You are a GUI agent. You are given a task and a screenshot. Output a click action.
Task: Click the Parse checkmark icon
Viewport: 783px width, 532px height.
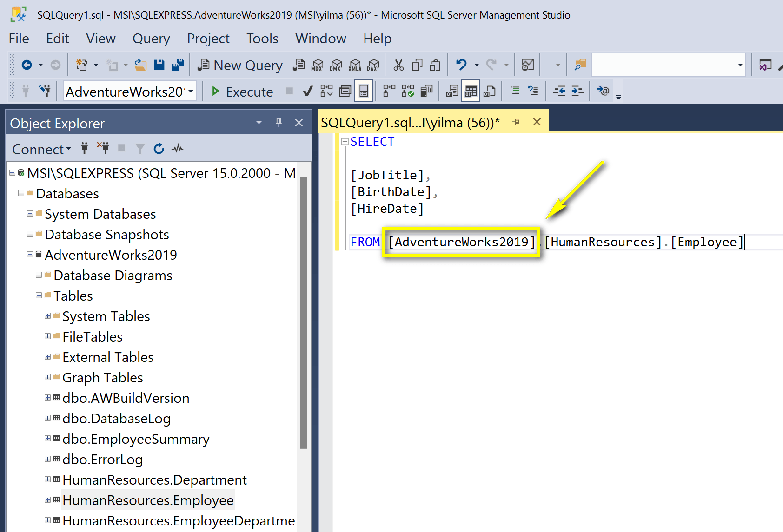coord(308,91)
